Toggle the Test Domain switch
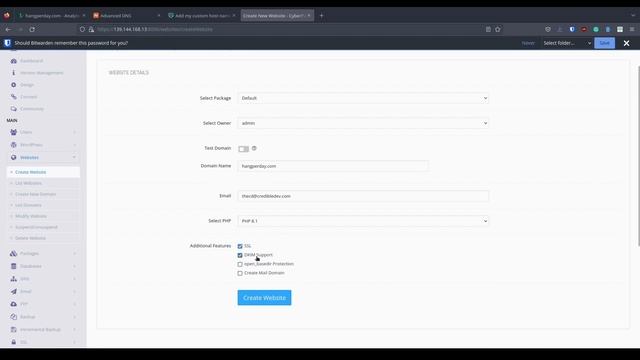The image size is (640, 360). [243, 149]
